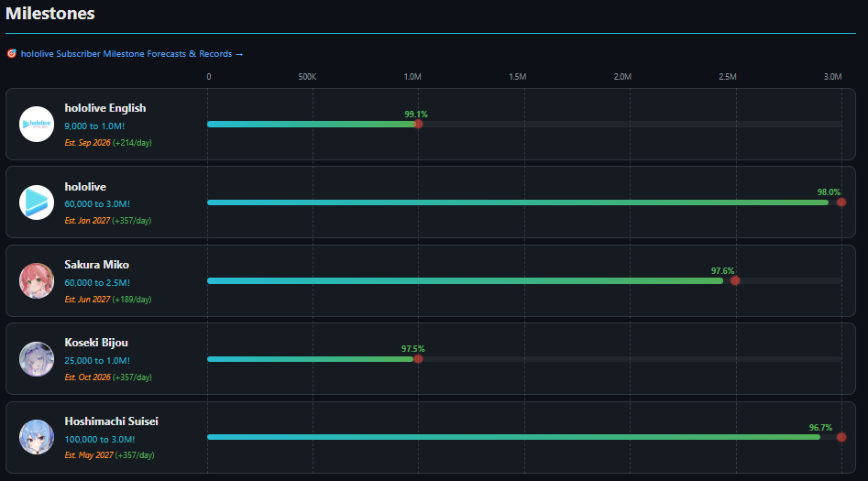Viewport: 868px width, 481px height.
Task: Click red milestone marker on hololive English bar
Action: click(x=419, y=124)
